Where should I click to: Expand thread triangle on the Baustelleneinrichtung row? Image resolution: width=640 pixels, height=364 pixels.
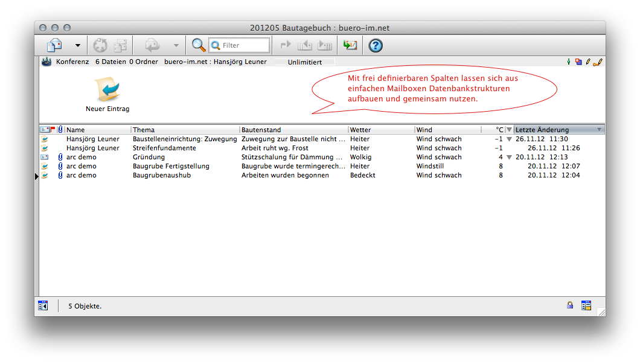(x=509, y=139)
